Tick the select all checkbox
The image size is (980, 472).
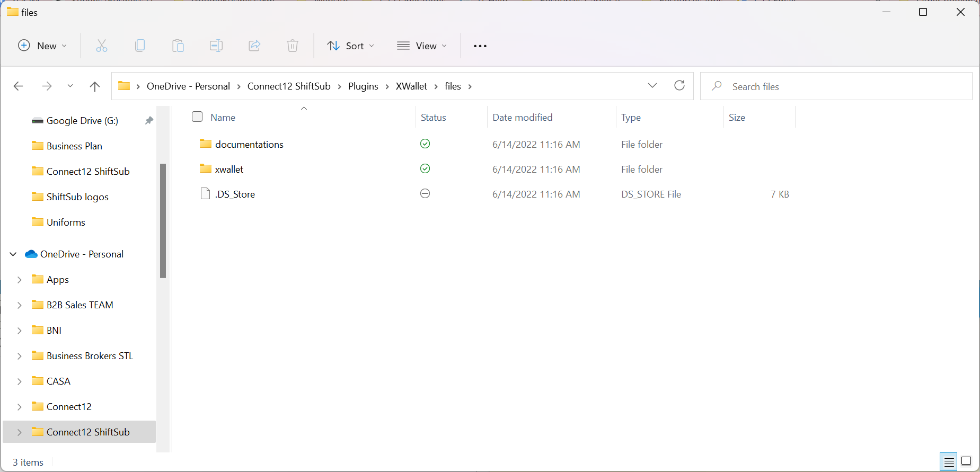point(197,117)
